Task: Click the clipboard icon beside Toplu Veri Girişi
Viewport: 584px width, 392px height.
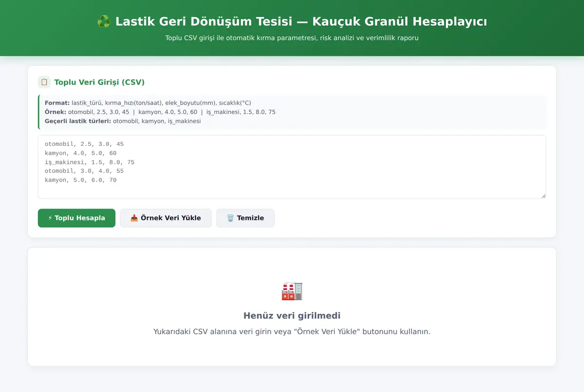Action: [44, 82]
